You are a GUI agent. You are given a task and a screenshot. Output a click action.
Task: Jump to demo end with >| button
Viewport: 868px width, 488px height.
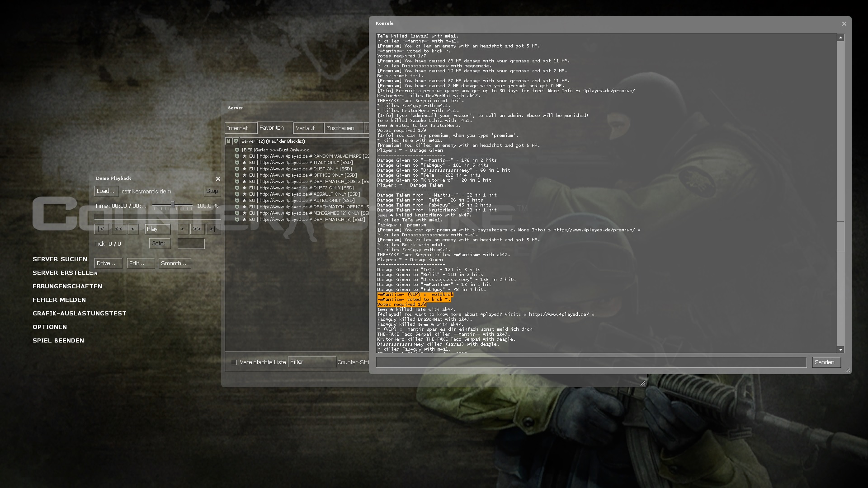tap(212, 229)
